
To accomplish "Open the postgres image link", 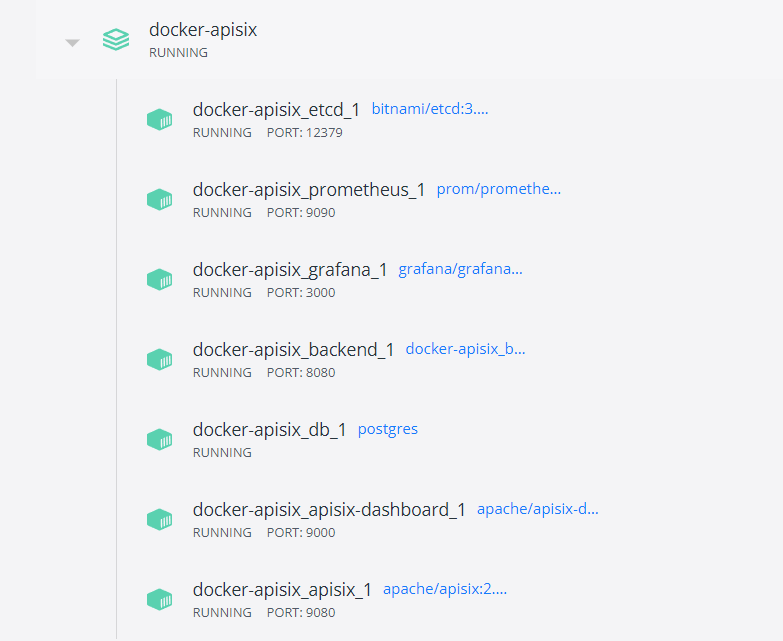I will pos(388,429).
